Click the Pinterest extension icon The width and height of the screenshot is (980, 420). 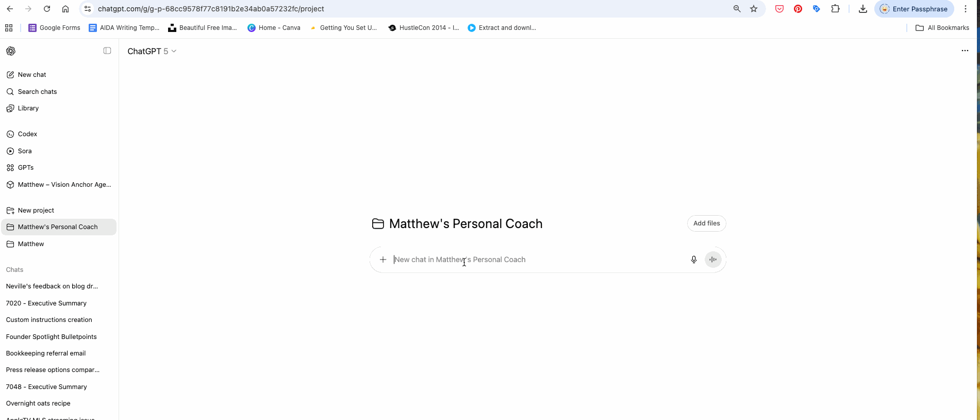tap(798, 9)
